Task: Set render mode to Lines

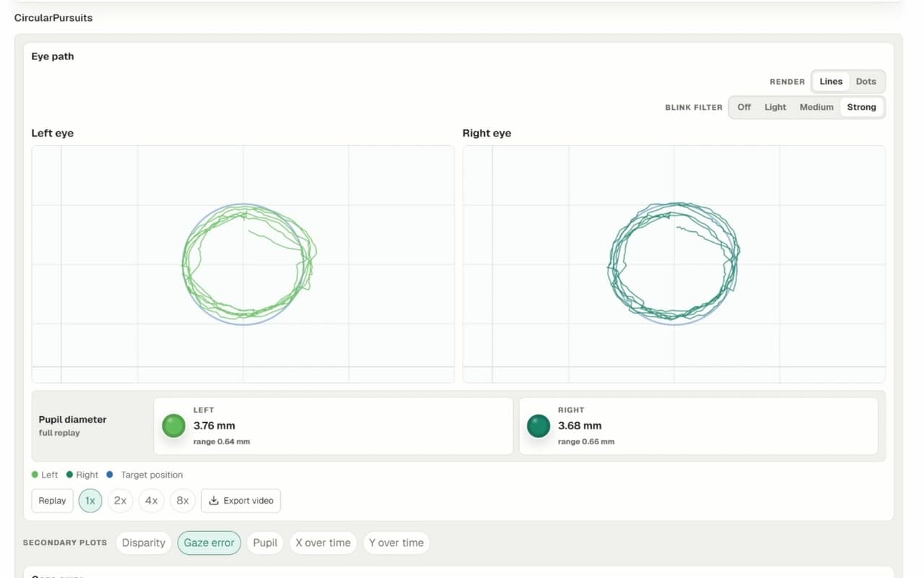Action: (831, 82)
